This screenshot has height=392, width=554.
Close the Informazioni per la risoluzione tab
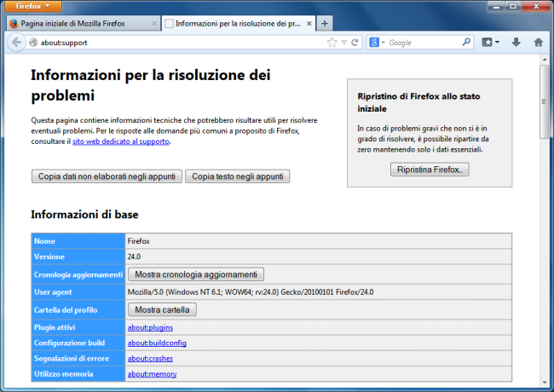point(309,24)
